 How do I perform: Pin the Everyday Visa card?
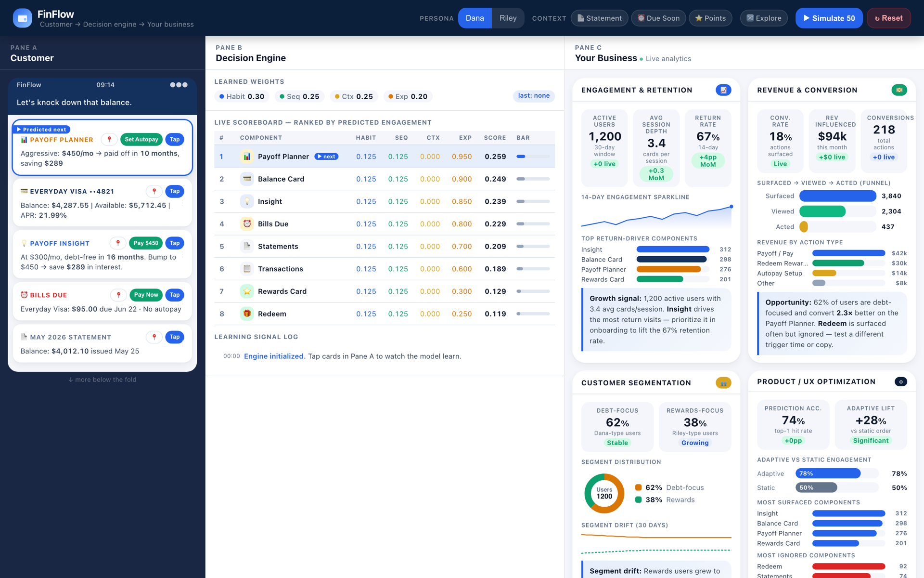154,191
